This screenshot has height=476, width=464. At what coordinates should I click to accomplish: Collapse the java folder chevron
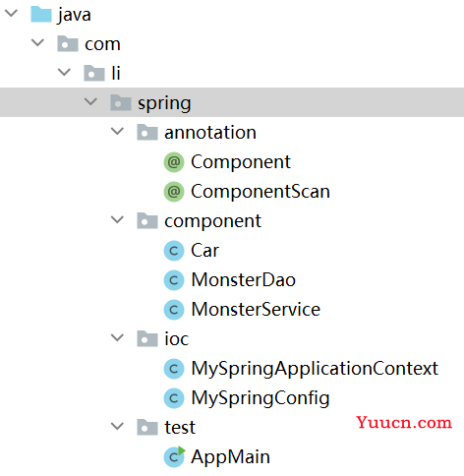[x=12, y=14]
